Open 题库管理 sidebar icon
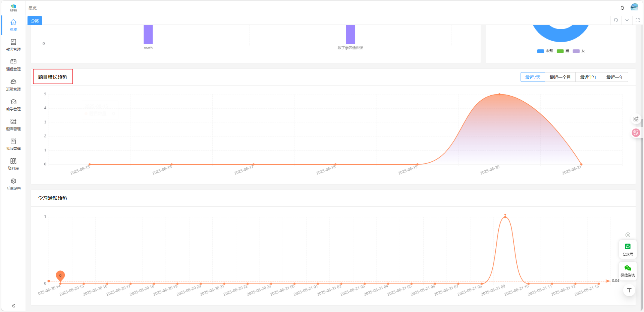 13,121
